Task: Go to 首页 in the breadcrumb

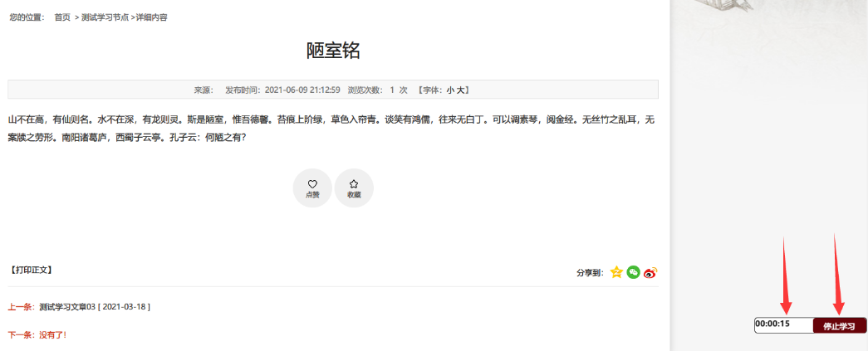Action: (x=62, y=17)
